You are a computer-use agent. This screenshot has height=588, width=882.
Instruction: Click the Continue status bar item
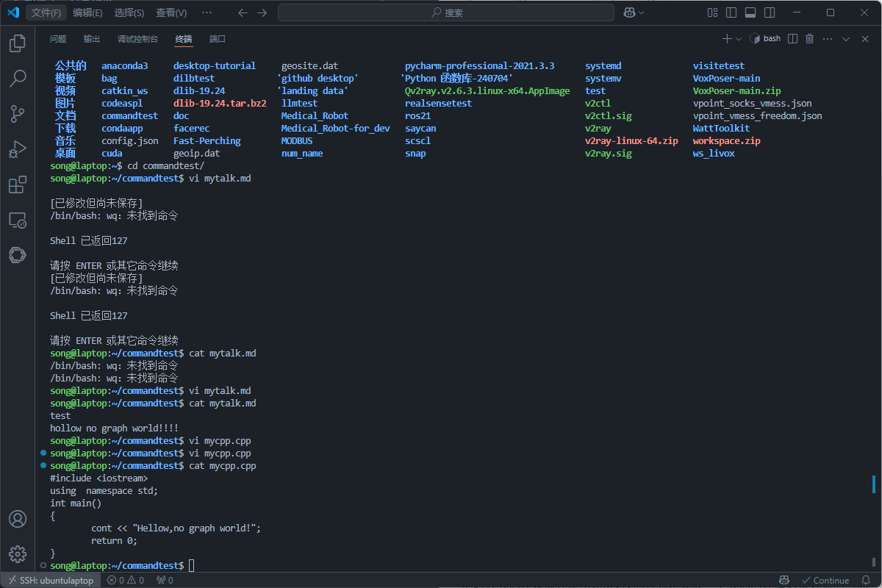(825, 580)
